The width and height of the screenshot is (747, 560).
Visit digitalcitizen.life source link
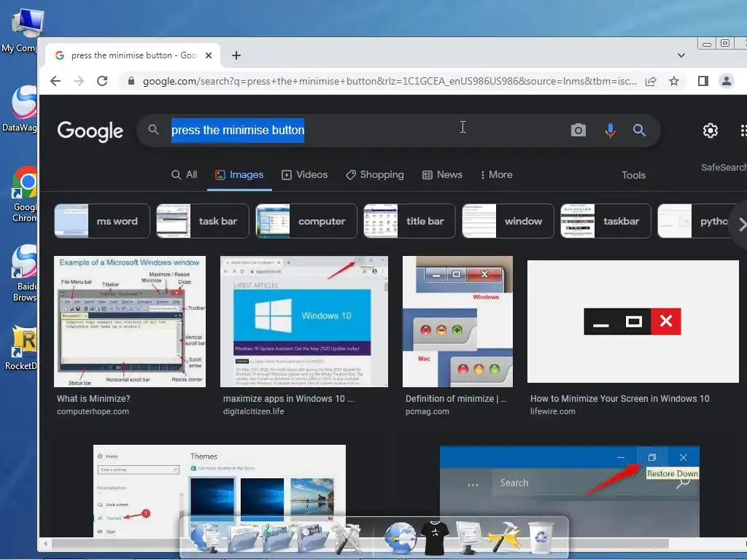tap(253, 411)
